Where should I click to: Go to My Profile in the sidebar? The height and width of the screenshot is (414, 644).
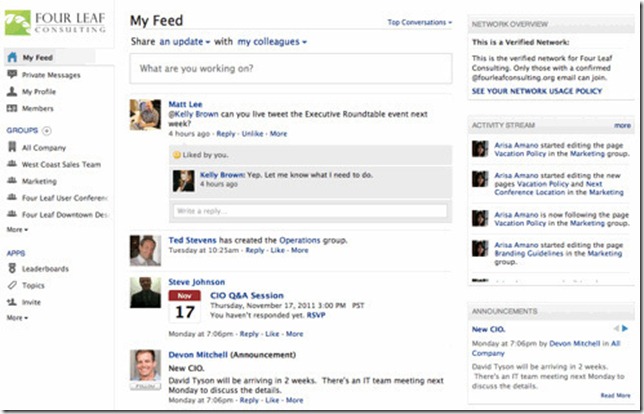(39, 91)
